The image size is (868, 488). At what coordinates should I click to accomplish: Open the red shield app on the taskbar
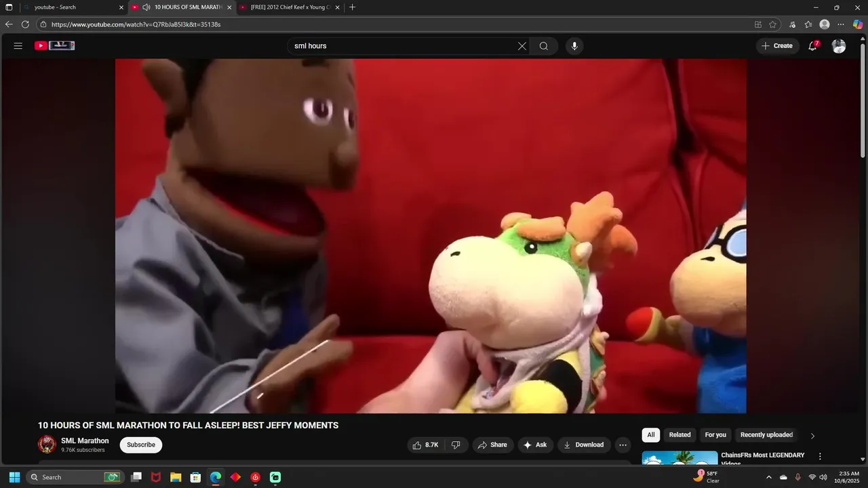pos(156,477)
